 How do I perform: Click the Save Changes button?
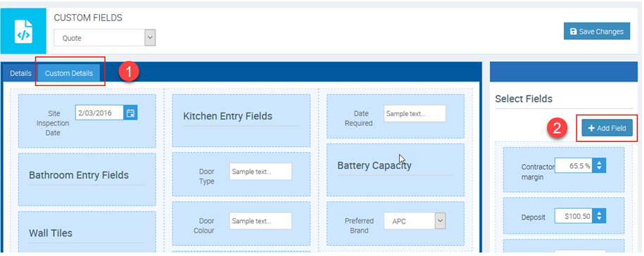point(597,32)
